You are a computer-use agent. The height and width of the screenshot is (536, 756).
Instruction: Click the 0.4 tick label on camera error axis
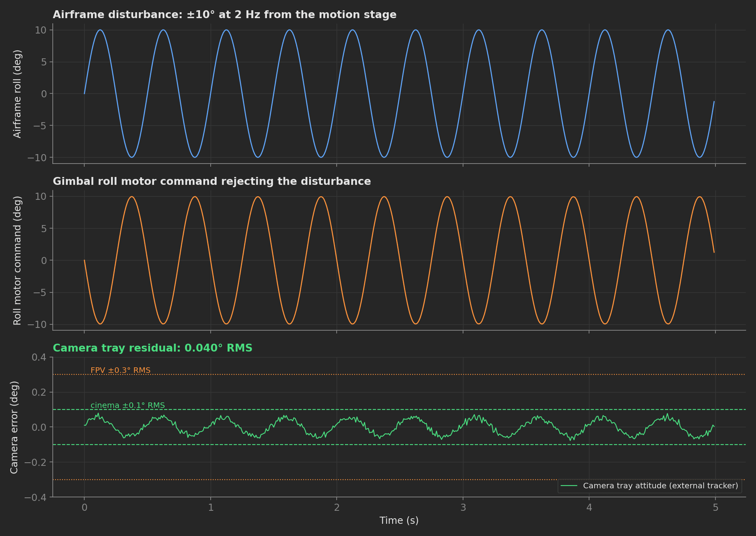(39, 357)
